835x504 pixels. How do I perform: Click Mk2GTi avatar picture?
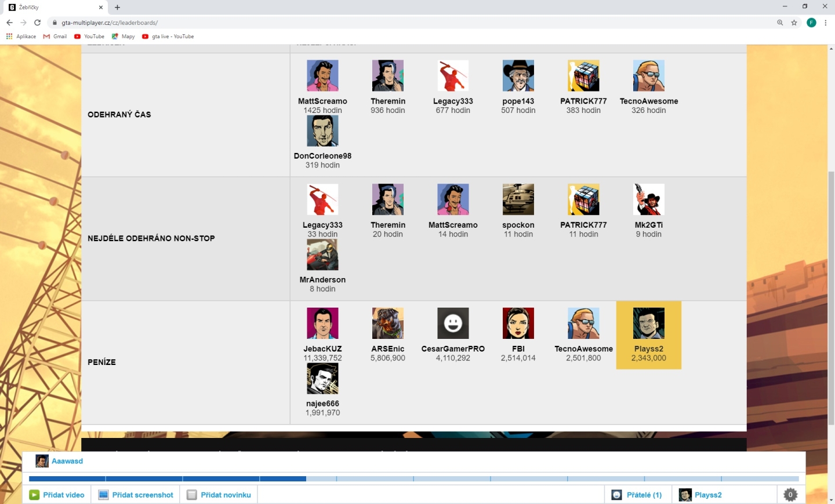pos(649,199)
